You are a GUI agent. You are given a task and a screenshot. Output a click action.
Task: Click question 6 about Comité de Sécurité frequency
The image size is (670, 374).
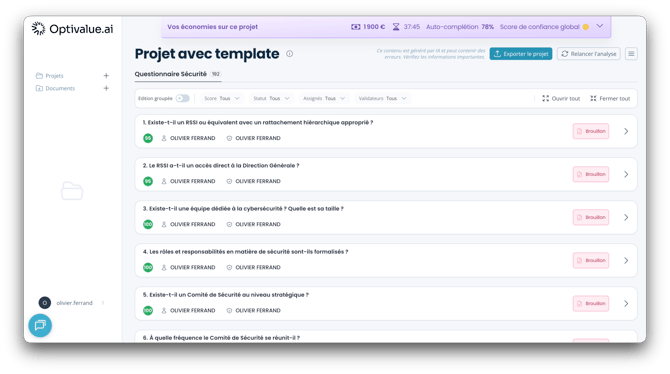221,338
